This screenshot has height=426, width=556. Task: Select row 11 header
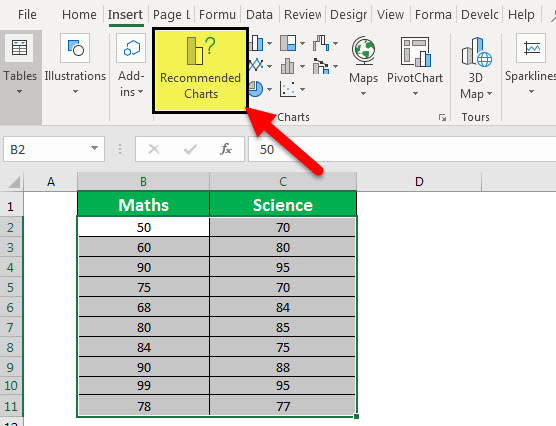[x=11, y=405]
